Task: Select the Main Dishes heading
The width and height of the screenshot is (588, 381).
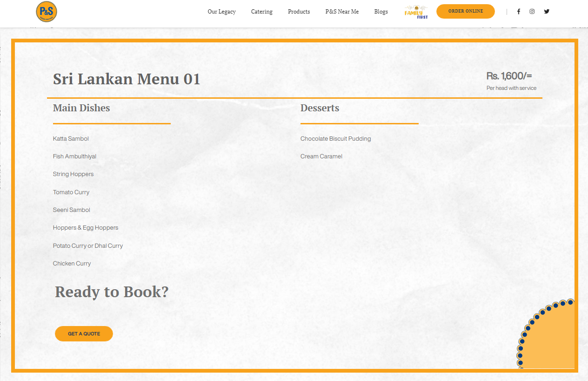Action: (81, 108)
